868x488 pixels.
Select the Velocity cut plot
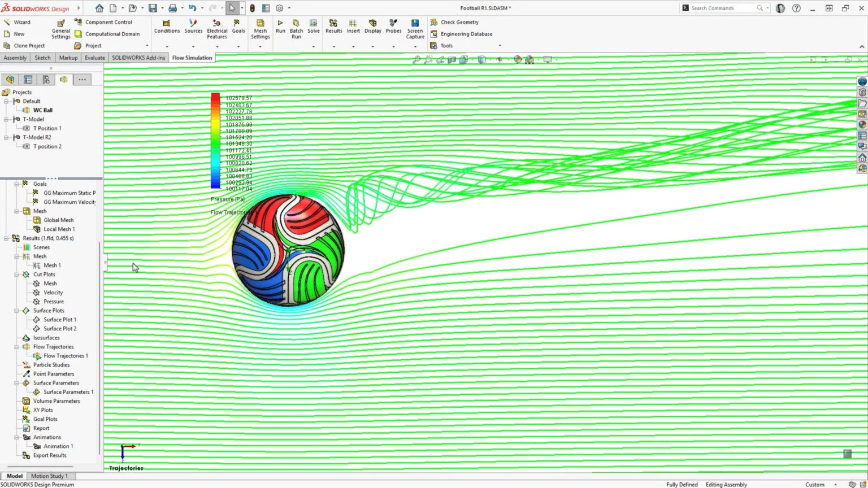coord(48,293)
